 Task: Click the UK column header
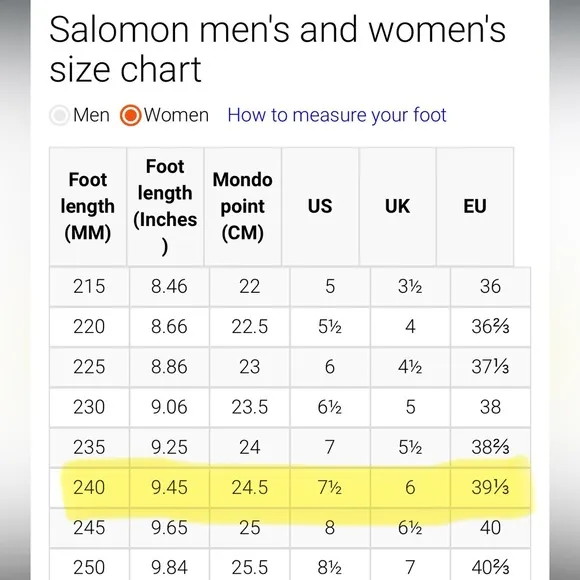397,206
